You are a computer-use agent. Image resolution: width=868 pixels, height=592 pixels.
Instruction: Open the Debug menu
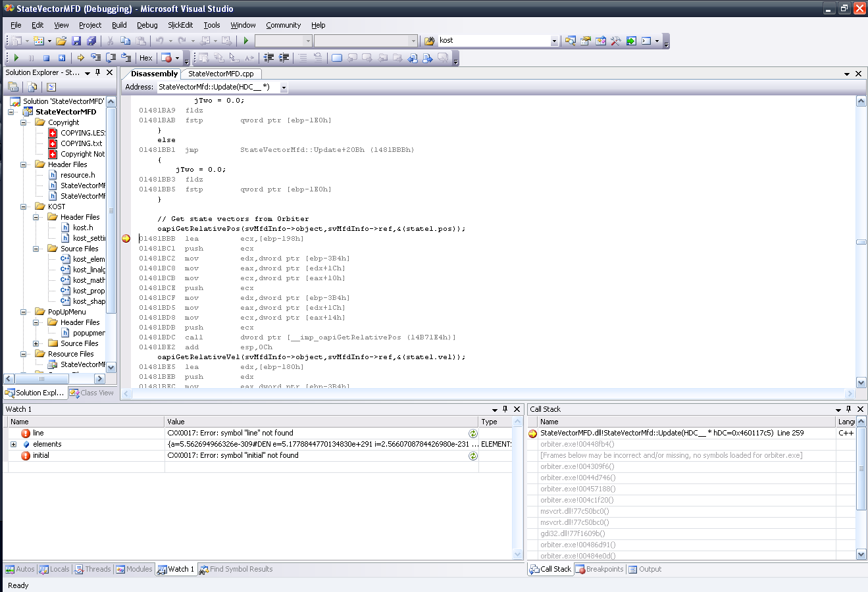click(x=147, y=25)
